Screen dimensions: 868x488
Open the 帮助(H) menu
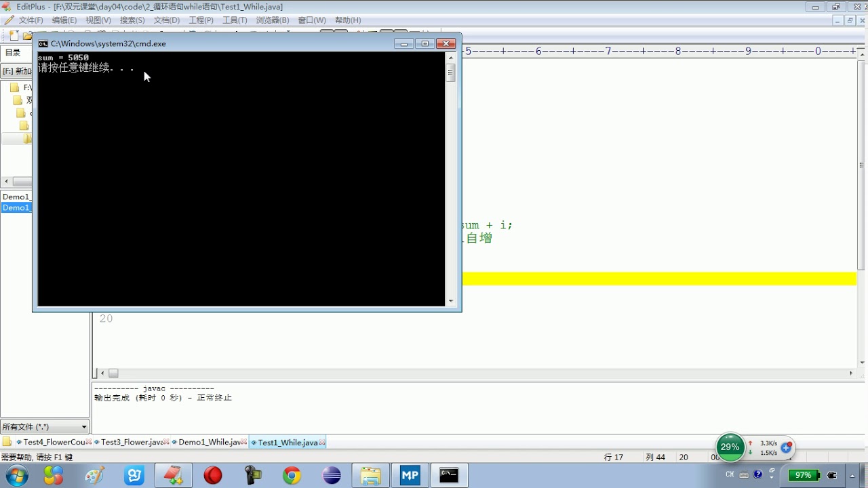pos(348,20)
